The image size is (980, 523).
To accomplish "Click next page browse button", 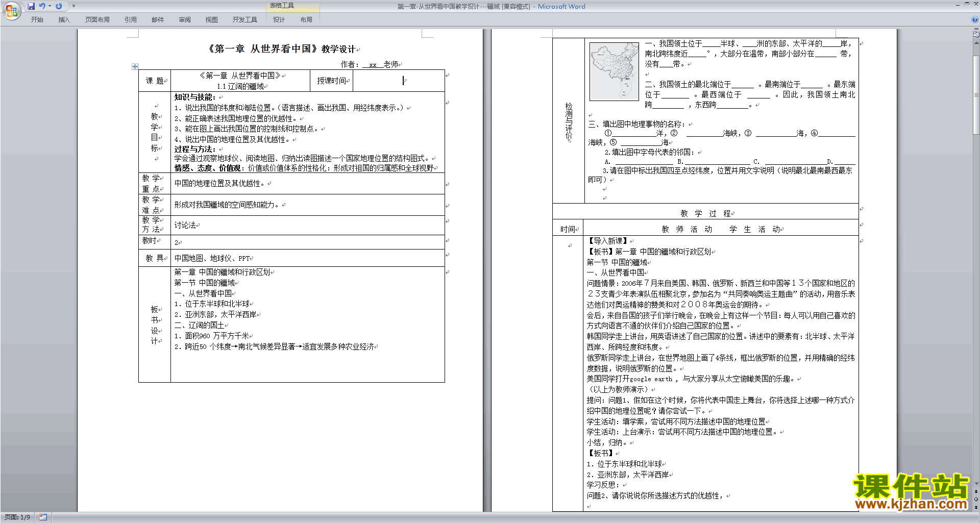I will (x=976, y=507).
